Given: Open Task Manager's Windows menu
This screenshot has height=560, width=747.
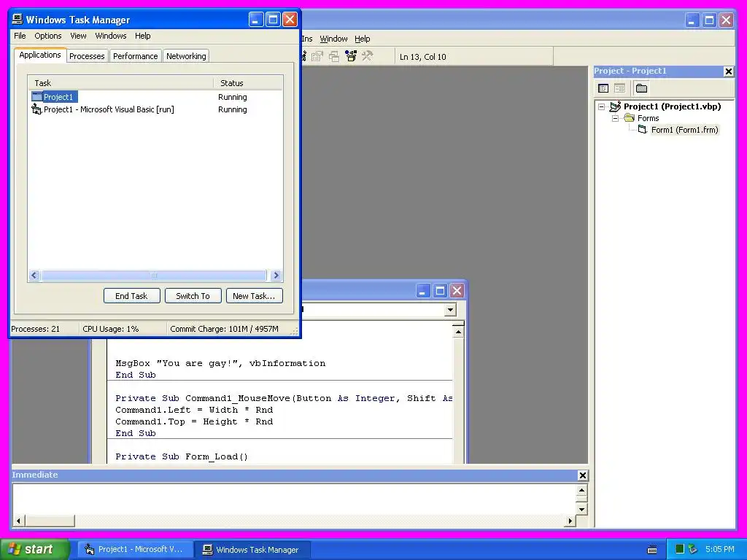Looking at the screenshot, I should point(111,36).
